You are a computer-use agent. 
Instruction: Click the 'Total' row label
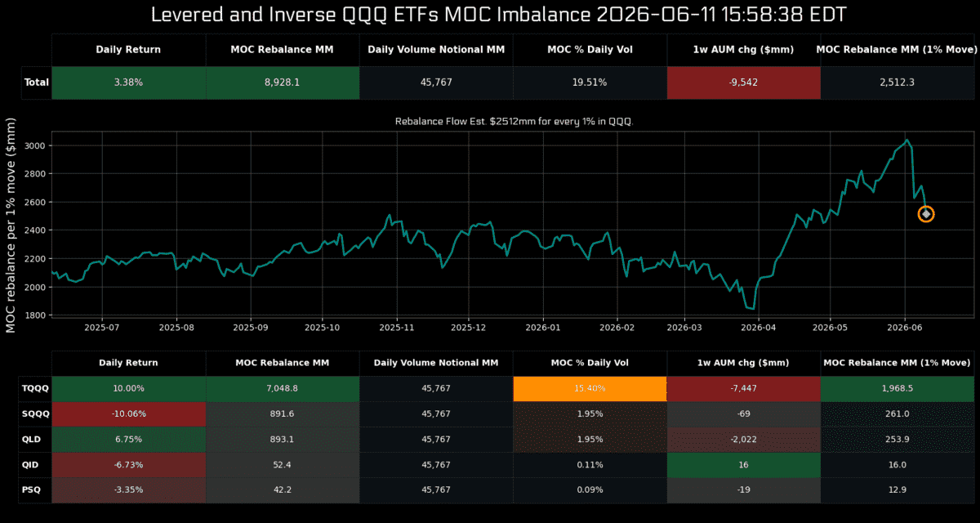(x=37, y=83)
